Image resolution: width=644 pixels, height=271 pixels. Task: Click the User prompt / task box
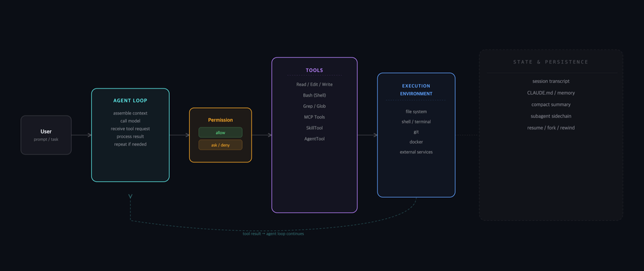pos(46,135)
